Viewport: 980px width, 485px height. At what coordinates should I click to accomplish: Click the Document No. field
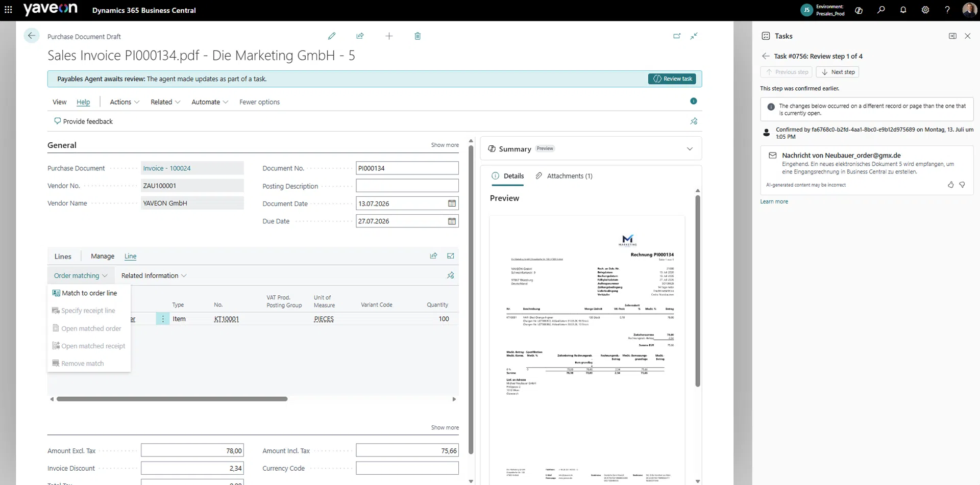click(x=407, y=168)
